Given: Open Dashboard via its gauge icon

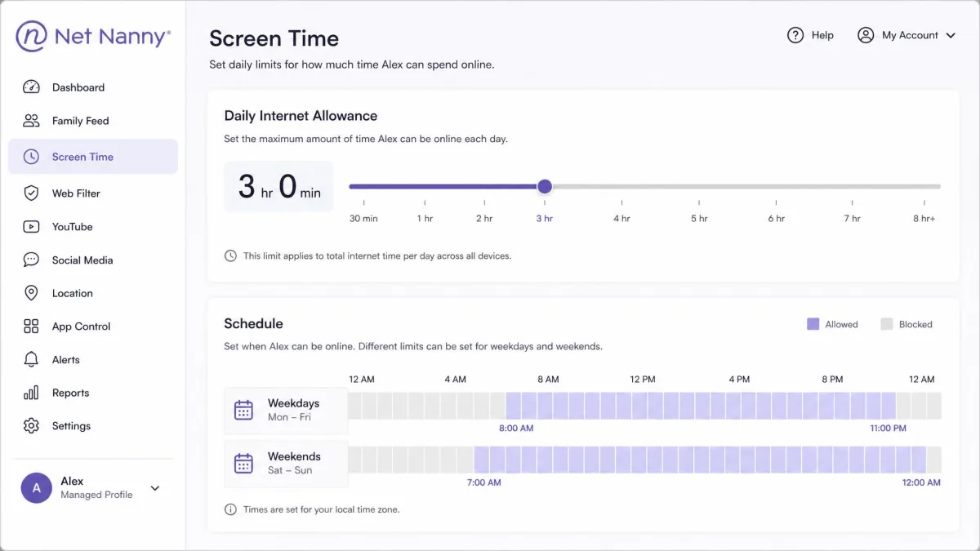Looking at the screenshot, I should point(31,87).
